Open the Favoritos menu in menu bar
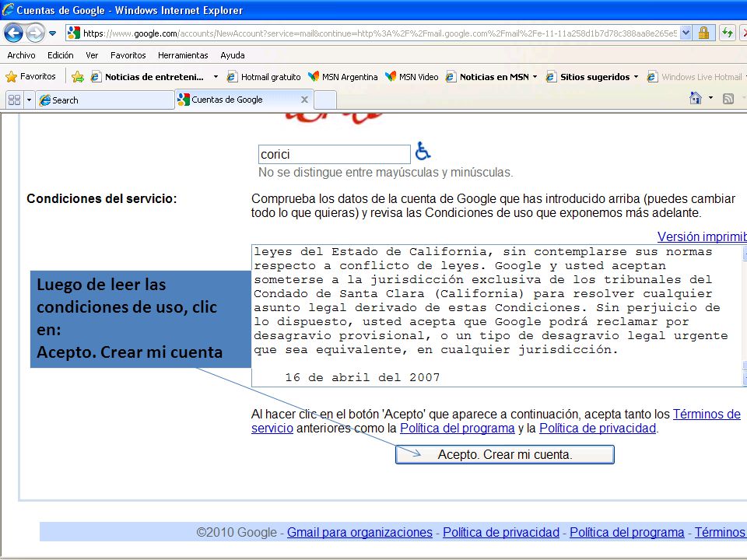747x560 pixels. click(x=128, y=55)
